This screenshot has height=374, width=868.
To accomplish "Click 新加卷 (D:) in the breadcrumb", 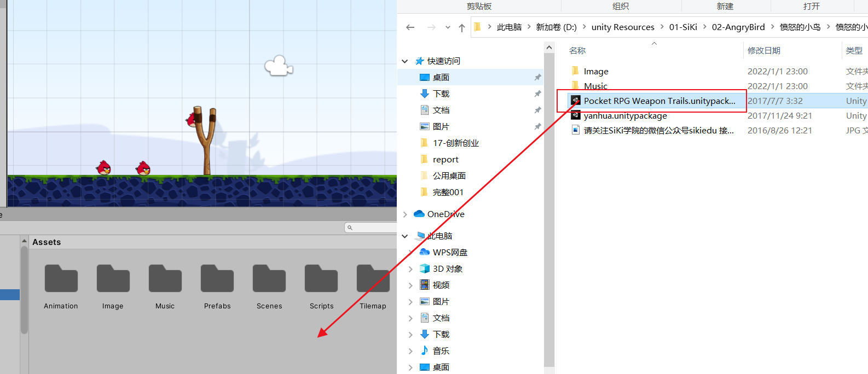I will (x=556, y=27).
